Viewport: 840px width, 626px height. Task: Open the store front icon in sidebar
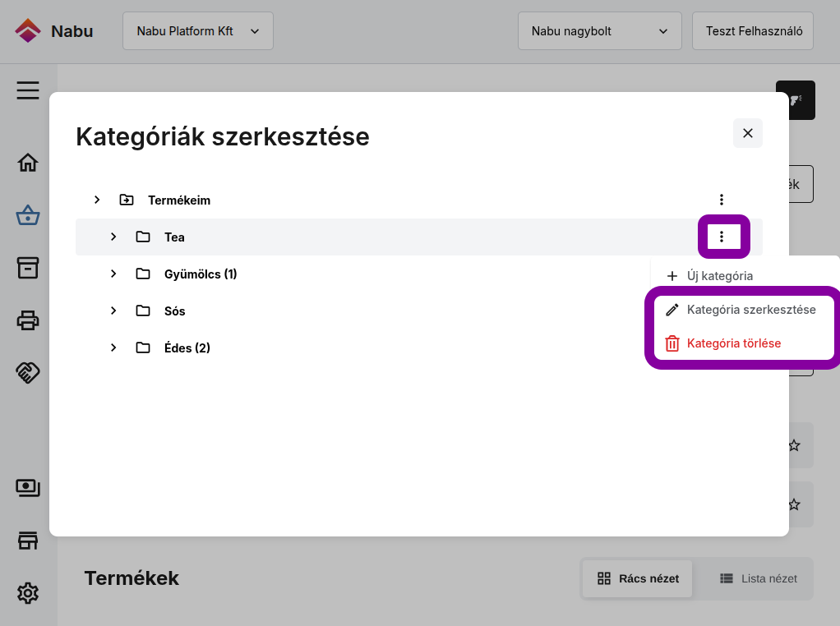tap(28, 541)
